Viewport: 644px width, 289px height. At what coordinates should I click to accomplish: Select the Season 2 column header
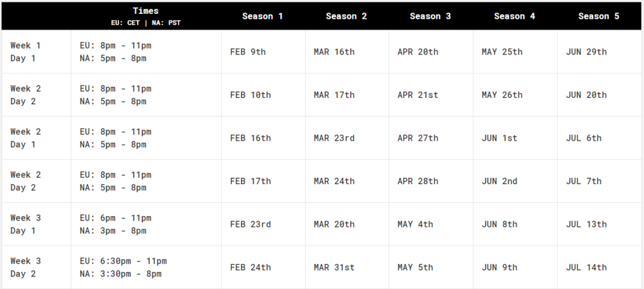[x=347, y=16]
